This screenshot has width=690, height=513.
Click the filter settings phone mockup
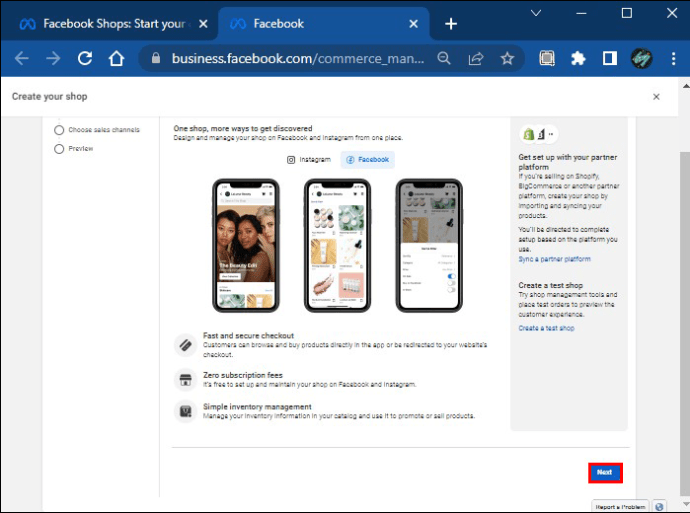click(429, 246)
